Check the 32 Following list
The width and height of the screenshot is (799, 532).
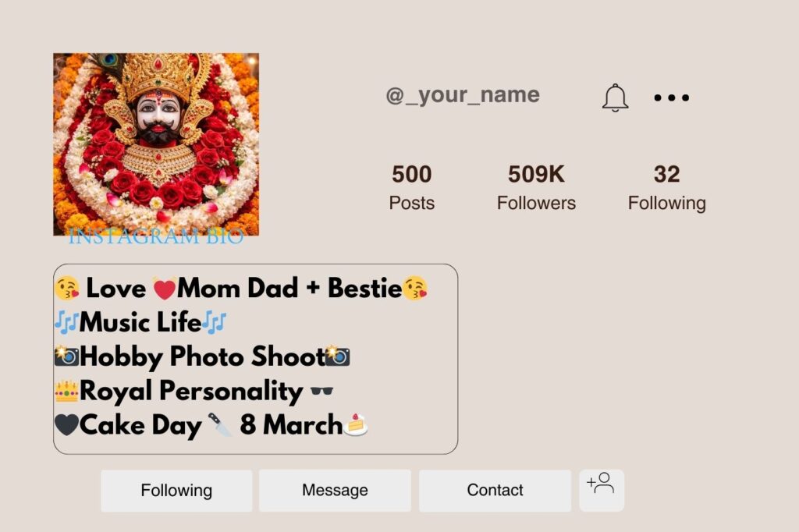(x=667, y=187)
